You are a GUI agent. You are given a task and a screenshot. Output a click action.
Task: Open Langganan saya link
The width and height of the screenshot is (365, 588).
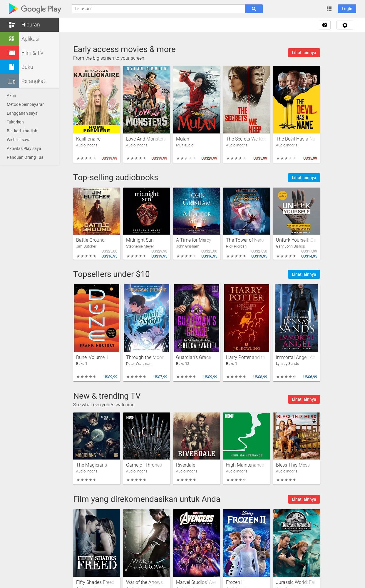22,113
